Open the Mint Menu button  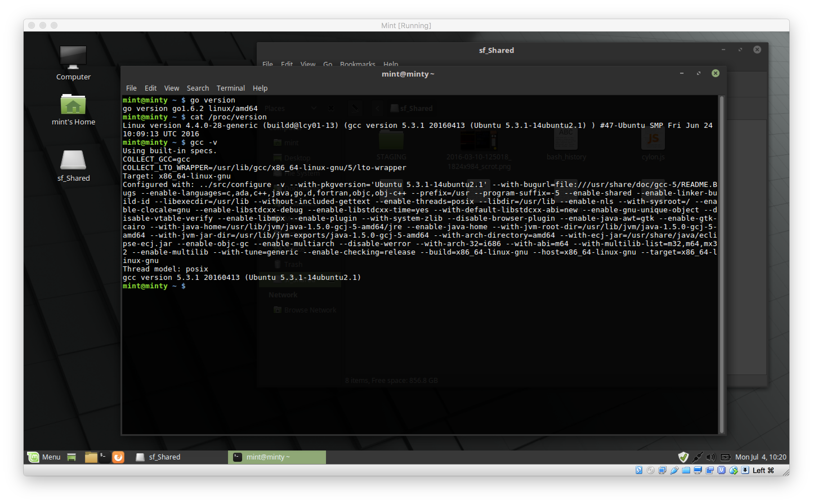tap(44, 457)
